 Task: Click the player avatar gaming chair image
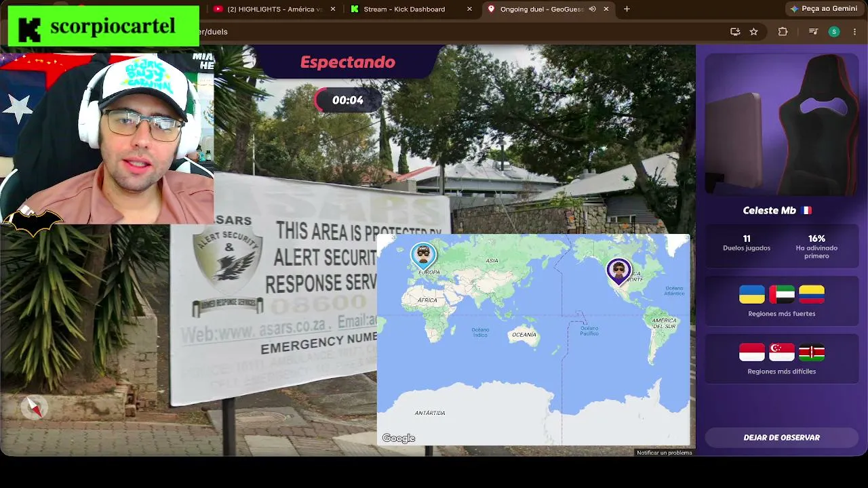coord(782,125)
